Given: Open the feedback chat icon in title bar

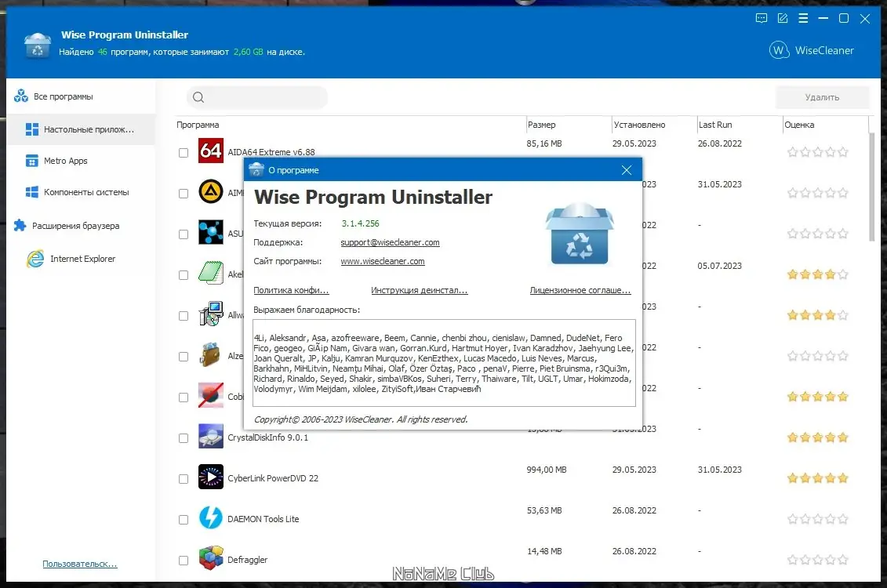Looking at the screenshot, I should pos(762,18).
